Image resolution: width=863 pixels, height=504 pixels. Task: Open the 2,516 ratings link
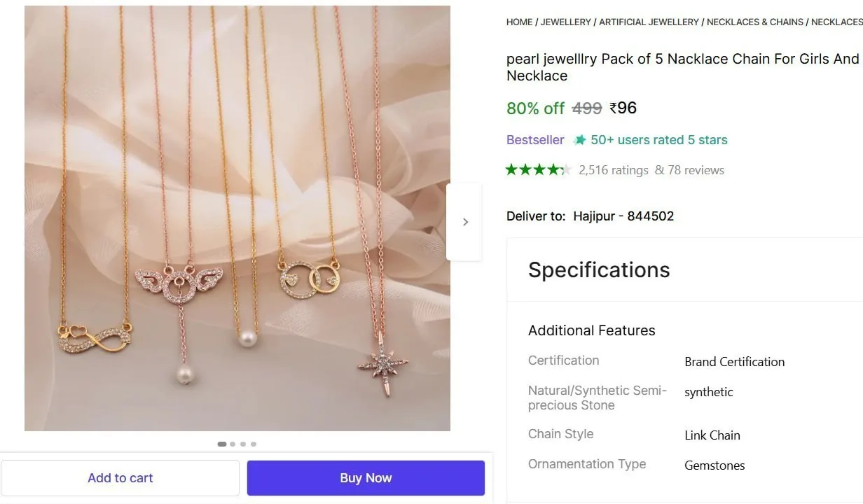click(614, 170)
